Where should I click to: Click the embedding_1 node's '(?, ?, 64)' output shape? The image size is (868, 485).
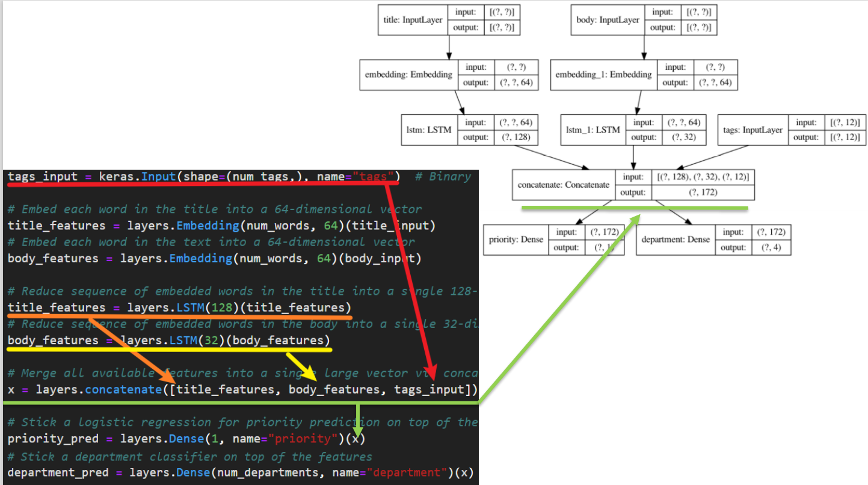[715, 82]
